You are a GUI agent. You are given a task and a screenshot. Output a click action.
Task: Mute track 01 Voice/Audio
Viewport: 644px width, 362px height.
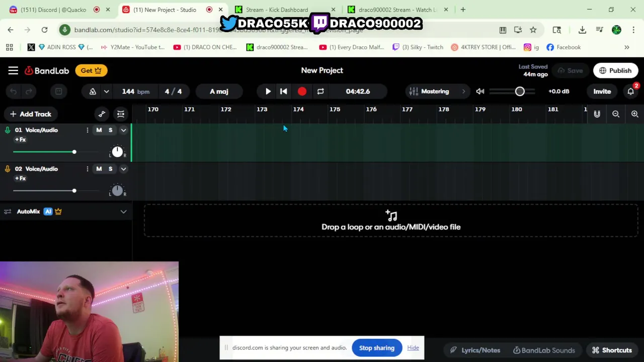point(99,130)
